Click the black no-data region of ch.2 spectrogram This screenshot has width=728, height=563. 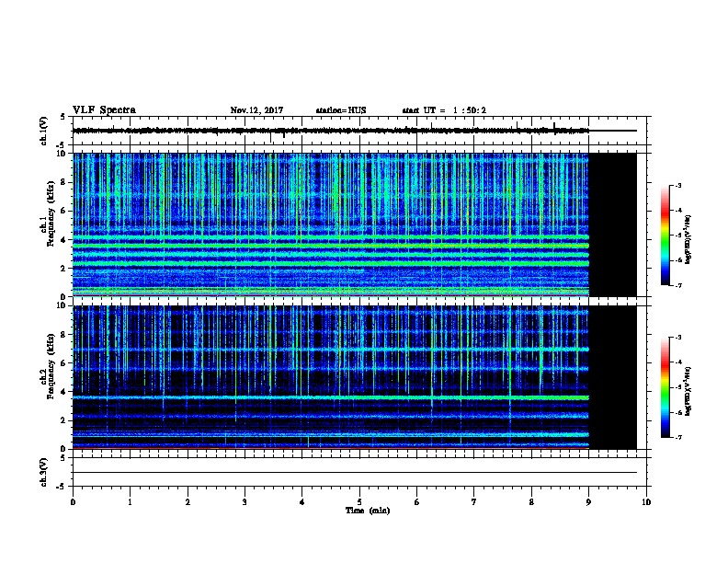[613, 377]
